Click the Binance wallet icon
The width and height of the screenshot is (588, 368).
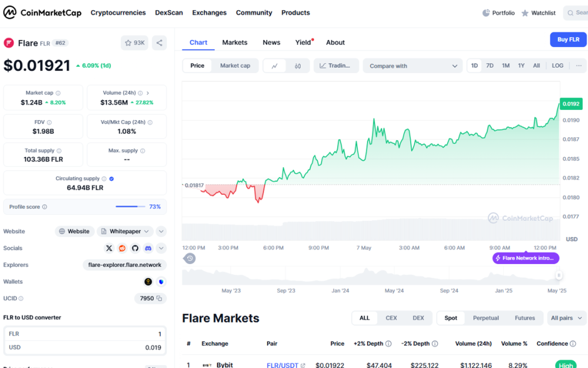148,282
